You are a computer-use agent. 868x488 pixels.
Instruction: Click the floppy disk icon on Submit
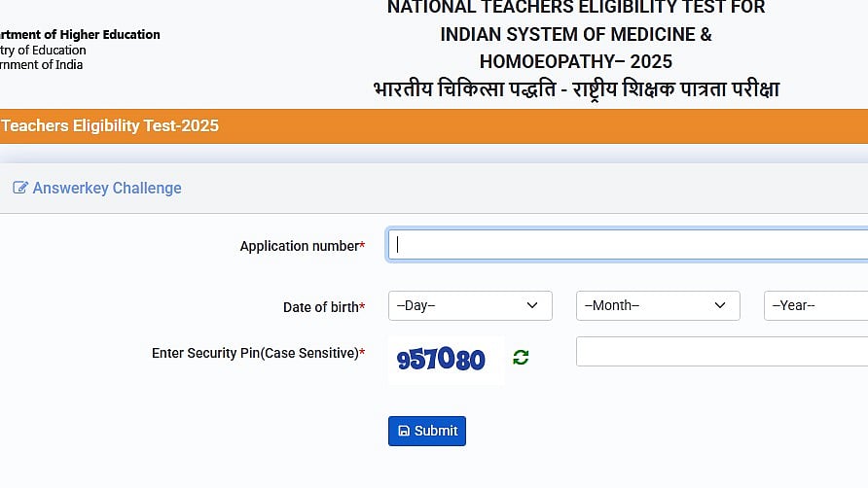tap(404, 432)
